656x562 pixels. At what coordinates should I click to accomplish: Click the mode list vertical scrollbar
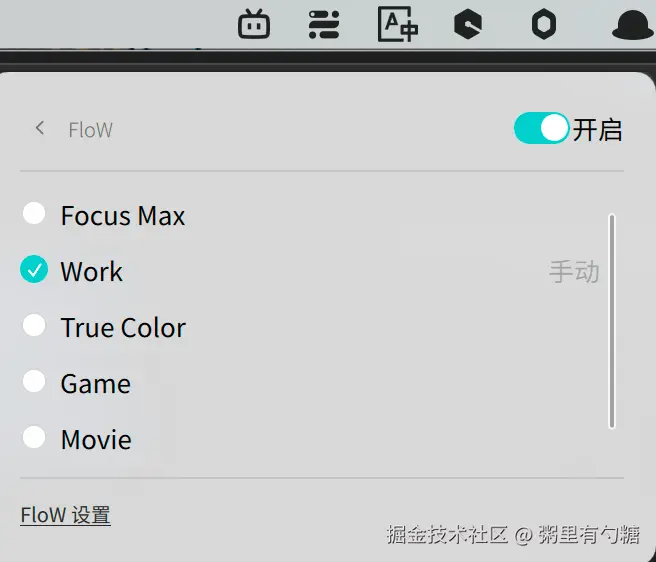612,320
